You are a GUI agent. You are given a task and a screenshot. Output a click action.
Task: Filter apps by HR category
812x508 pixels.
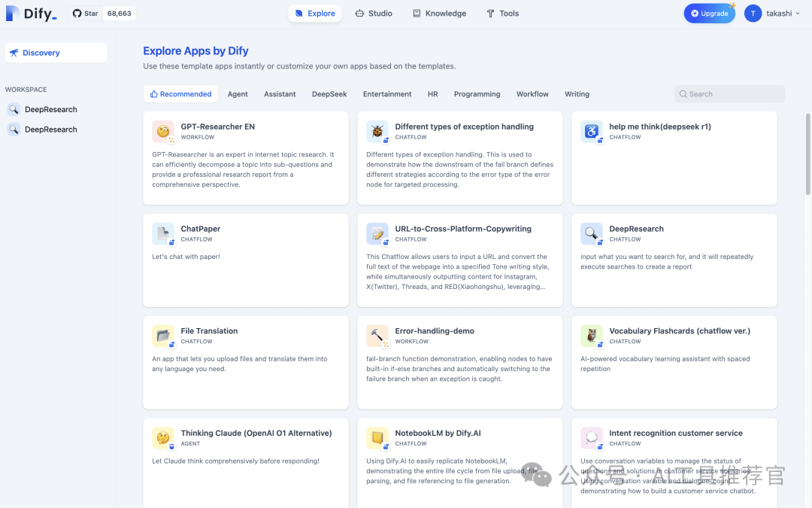point(433,94)
